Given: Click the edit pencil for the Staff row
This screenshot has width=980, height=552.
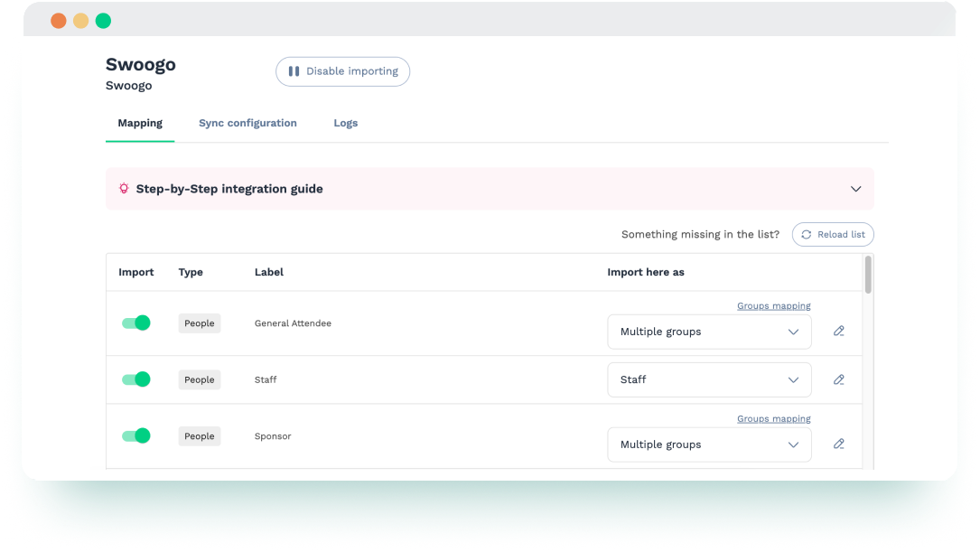Looking at the screenshot, I should [838, 379].
